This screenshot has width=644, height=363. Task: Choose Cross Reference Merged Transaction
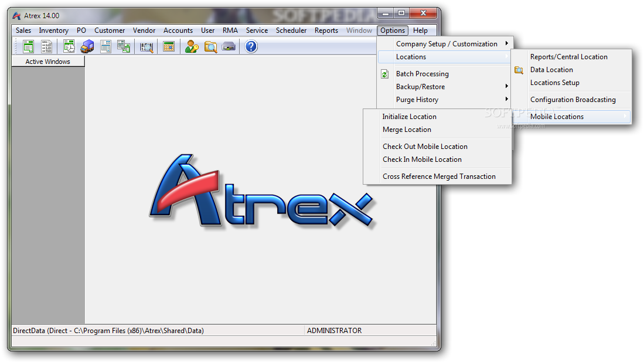tap(438, 177)
